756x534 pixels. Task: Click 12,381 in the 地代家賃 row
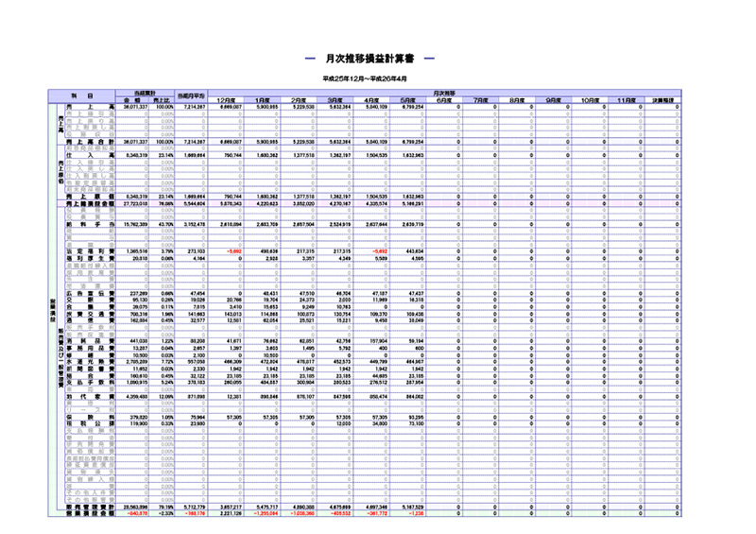[234, 397]
